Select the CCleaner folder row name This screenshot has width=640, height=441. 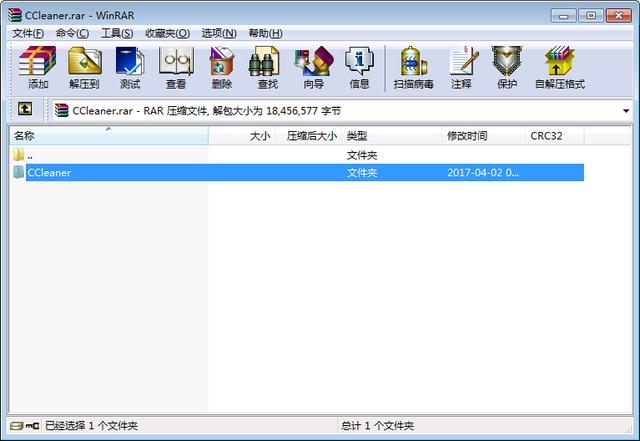coord(49,173)
